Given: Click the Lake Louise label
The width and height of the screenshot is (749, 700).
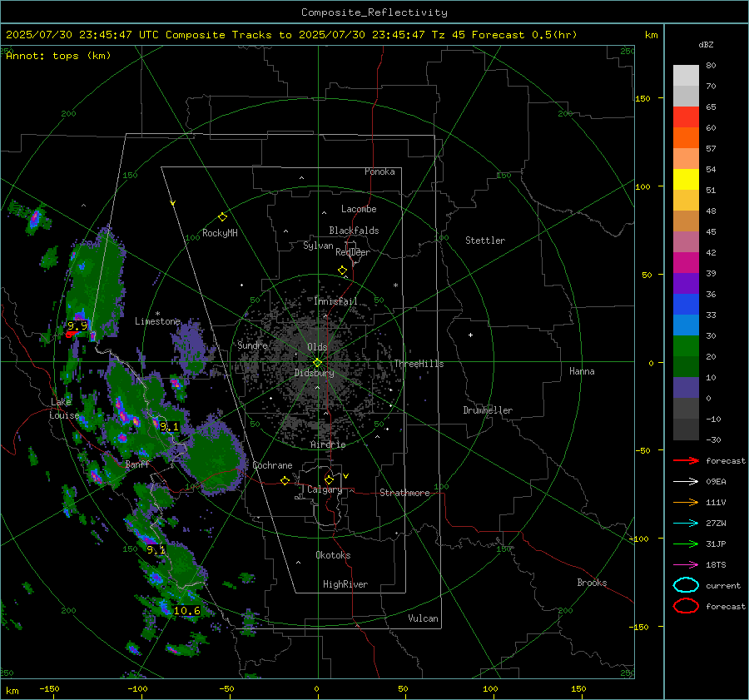Looking at the screenshot, I should pyautogui.click(x=64, y=409).
